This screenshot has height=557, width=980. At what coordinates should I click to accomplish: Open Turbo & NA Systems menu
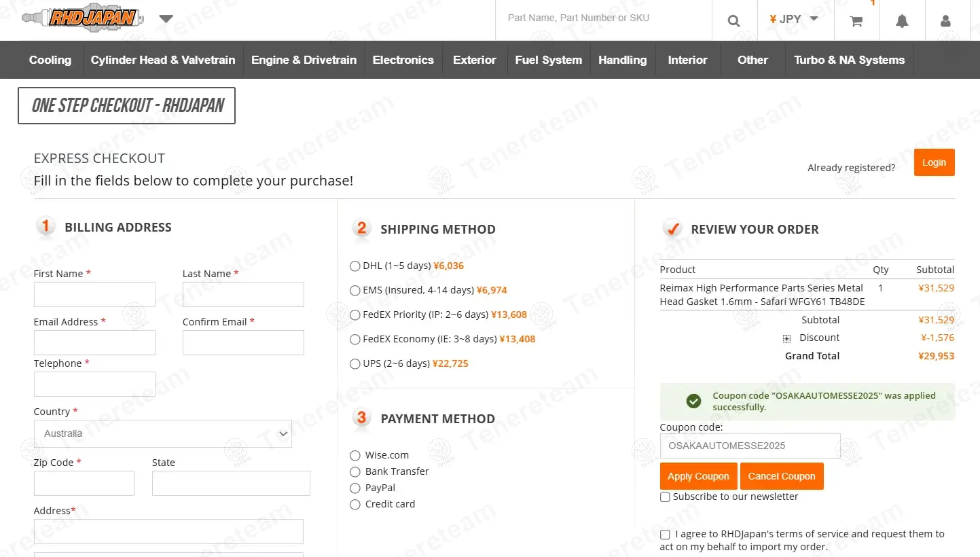click(850, 60)
